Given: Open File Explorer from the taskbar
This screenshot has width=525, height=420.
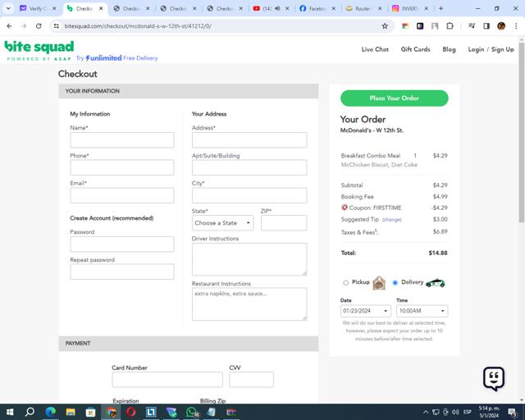Looking at the screenshot, I should [x=71, y=412].
